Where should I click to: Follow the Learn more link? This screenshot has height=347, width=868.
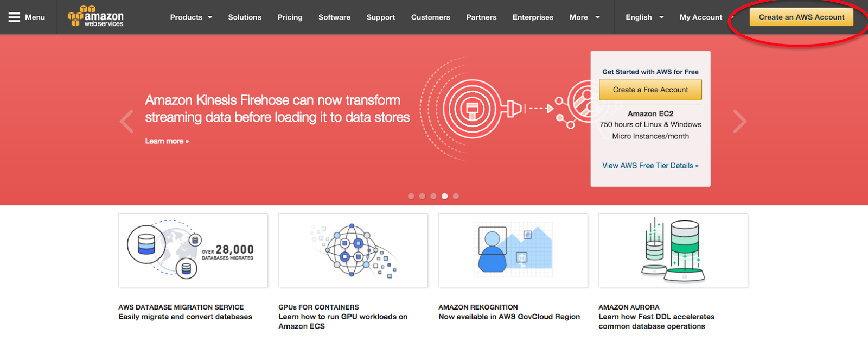(x=167, y=141)
